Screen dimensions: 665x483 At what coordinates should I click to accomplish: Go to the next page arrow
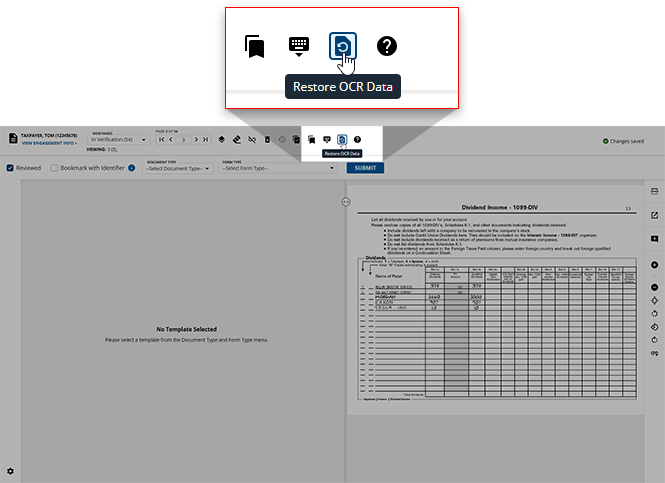[x=196, y=140]
